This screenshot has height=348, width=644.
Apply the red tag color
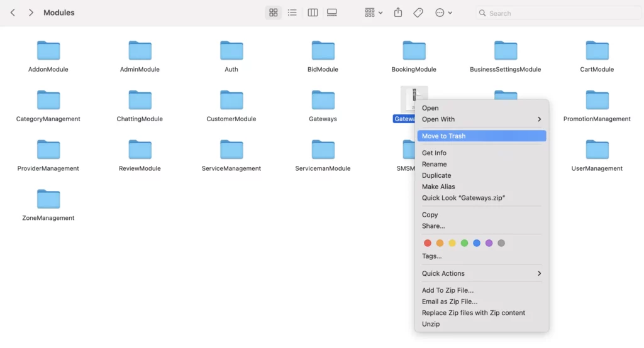(428, 243)
